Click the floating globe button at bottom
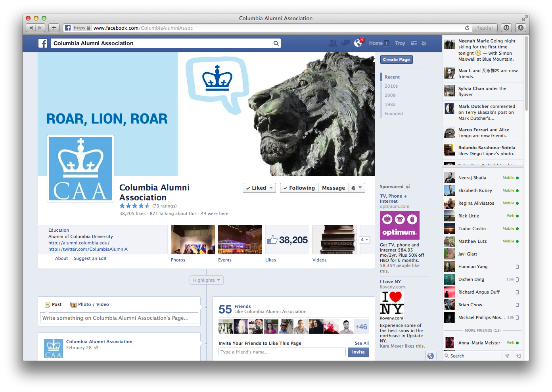The image size is (552, 392). [x=431, y=355]
